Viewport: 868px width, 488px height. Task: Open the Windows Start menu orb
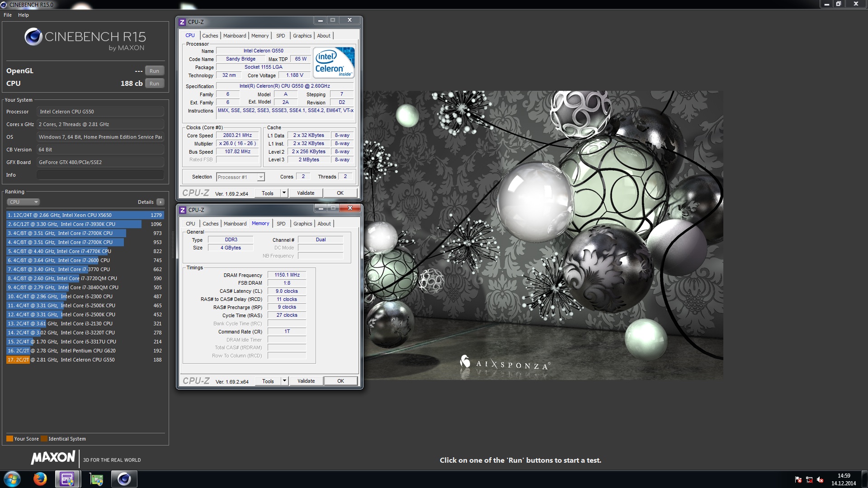pyautogui.click(x=12, y=479)
